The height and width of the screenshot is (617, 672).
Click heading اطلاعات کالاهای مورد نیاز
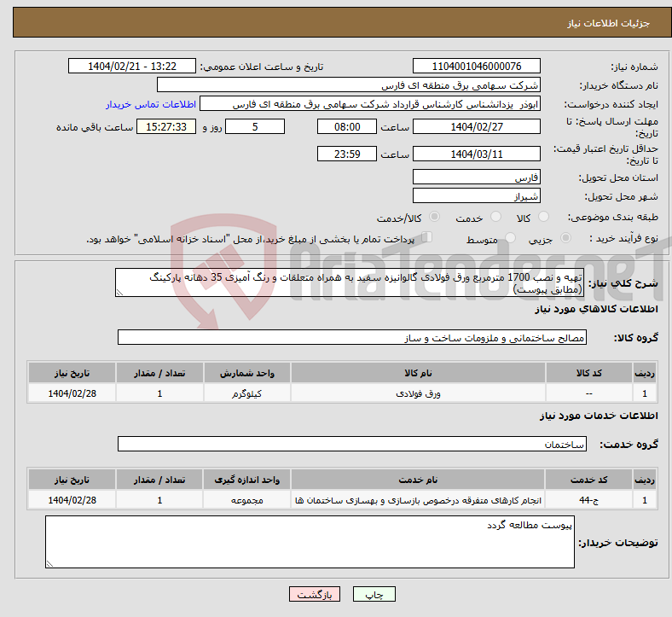point(596,309)
